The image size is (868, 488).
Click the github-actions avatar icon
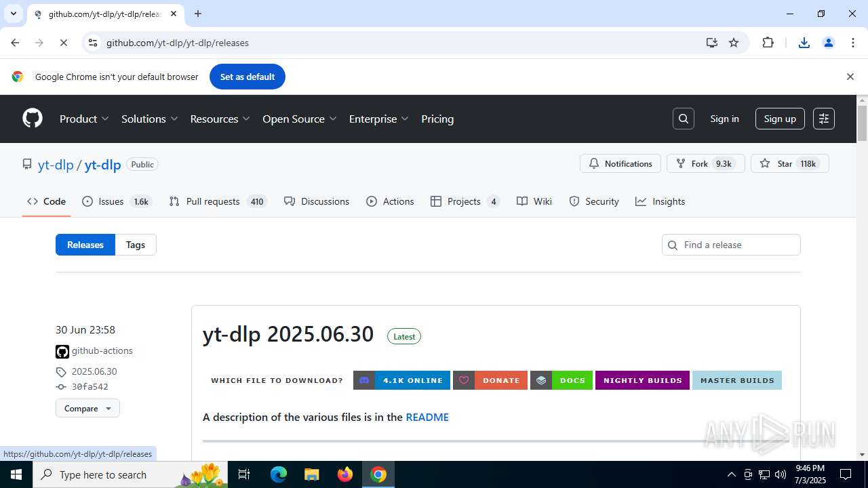[x=62, y=351]
